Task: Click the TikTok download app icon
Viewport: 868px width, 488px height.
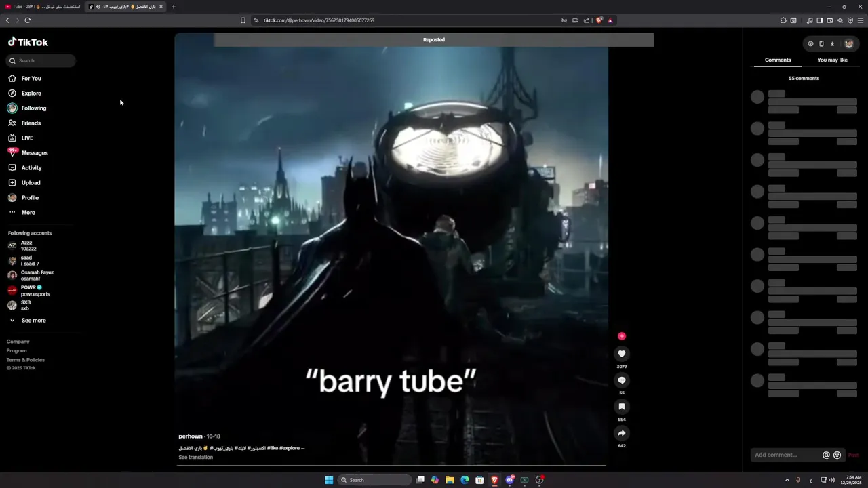Action: tap(832, 44)
